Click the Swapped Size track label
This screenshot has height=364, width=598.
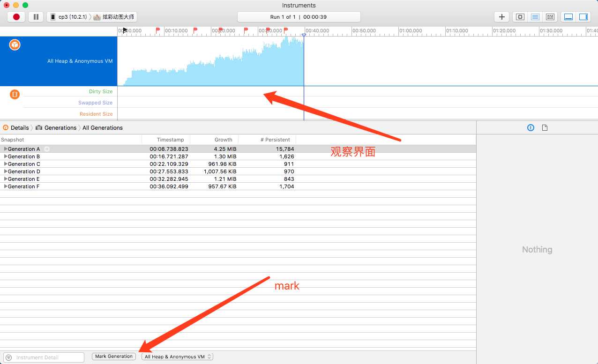[96, 103]
